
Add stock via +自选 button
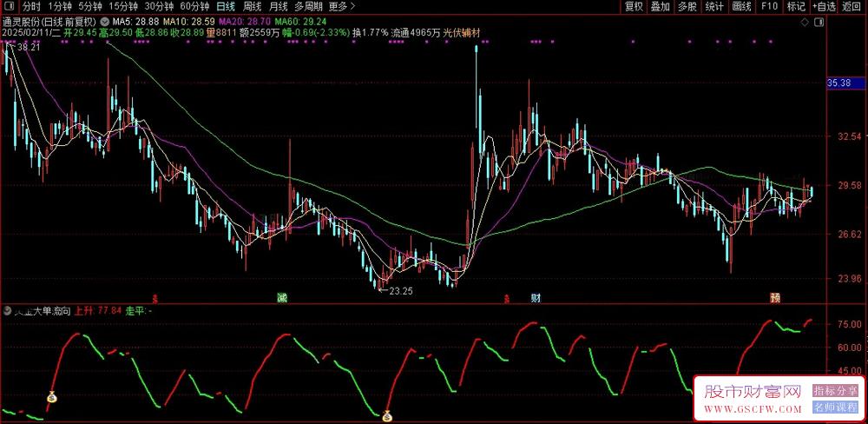pyautogui.click(x=825, y=7)
